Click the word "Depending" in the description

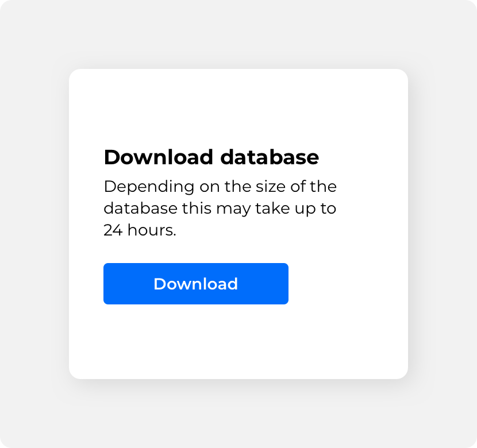(x=149, y=187)
